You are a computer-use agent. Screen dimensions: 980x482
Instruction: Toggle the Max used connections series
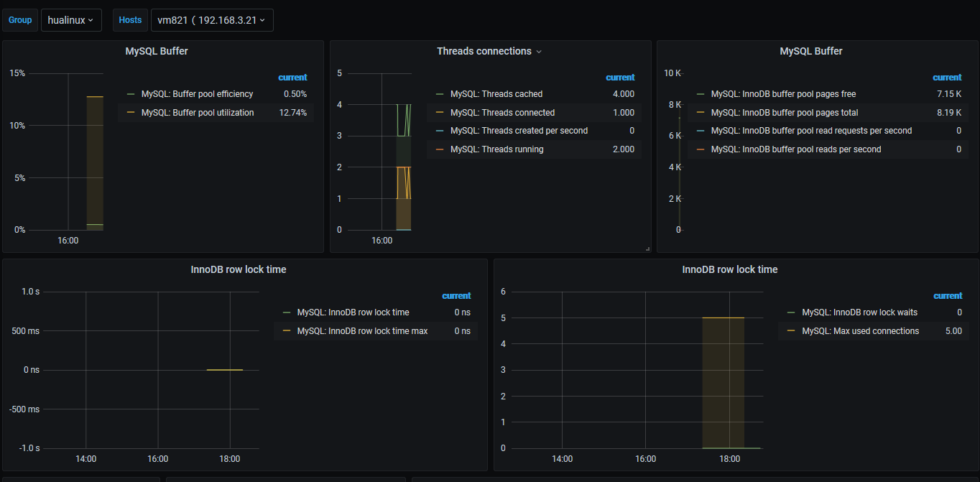click(x=860, y=331)
